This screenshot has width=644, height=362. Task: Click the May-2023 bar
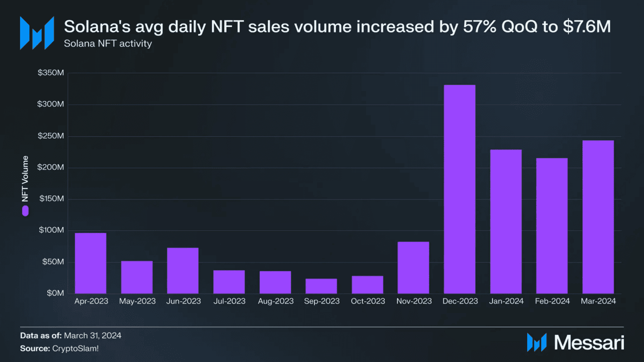(137, 277)
